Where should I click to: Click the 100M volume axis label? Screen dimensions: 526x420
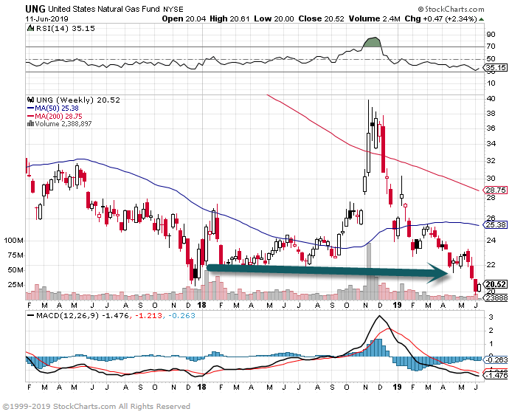click(x=14, y=241)
